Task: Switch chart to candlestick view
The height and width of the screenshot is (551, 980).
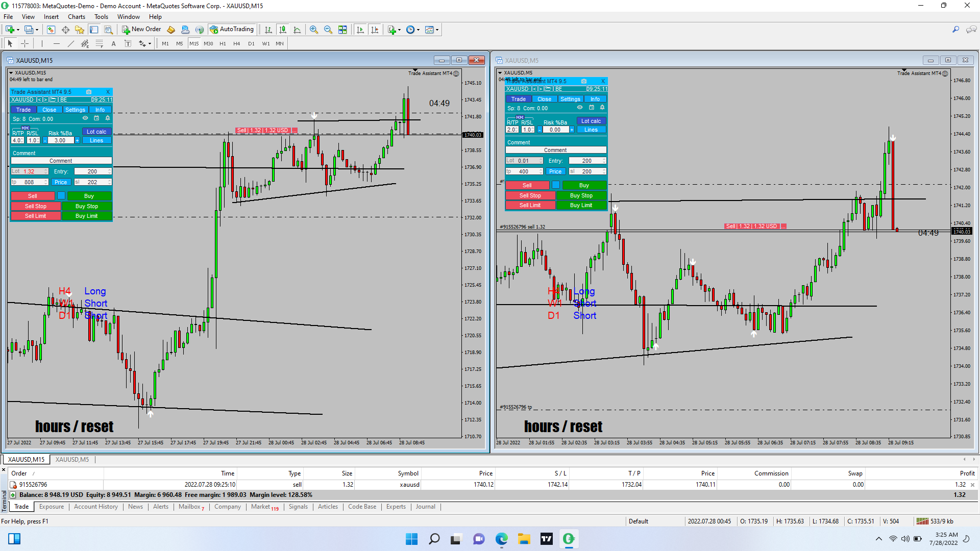Action: point(283,30)
